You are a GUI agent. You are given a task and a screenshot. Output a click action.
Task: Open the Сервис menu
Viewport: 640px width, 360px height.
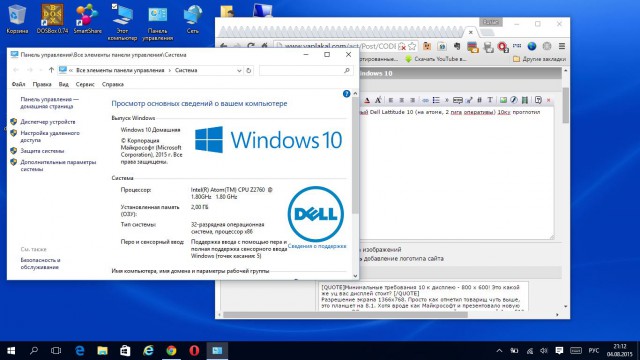85,84
